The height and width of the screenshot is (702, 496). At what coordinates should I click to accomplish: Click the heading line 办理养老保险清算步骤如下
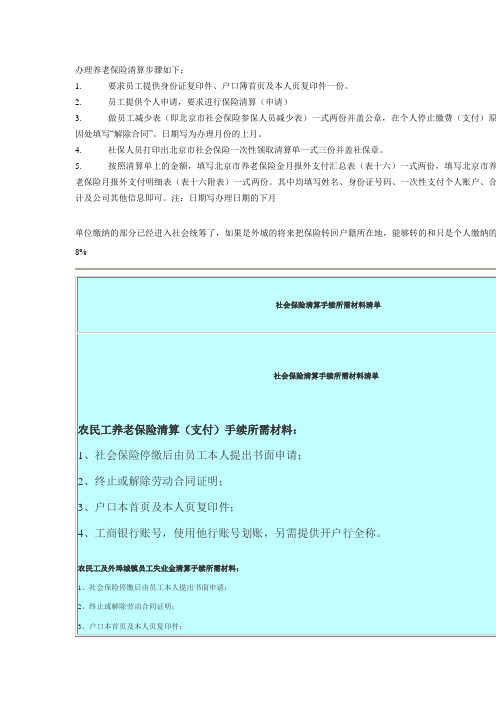tap(129, 70)
